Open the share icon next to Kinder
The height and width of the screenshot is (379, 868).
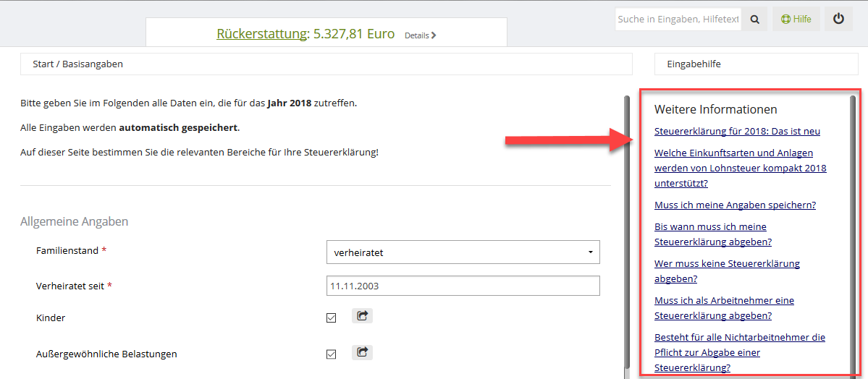362,316
